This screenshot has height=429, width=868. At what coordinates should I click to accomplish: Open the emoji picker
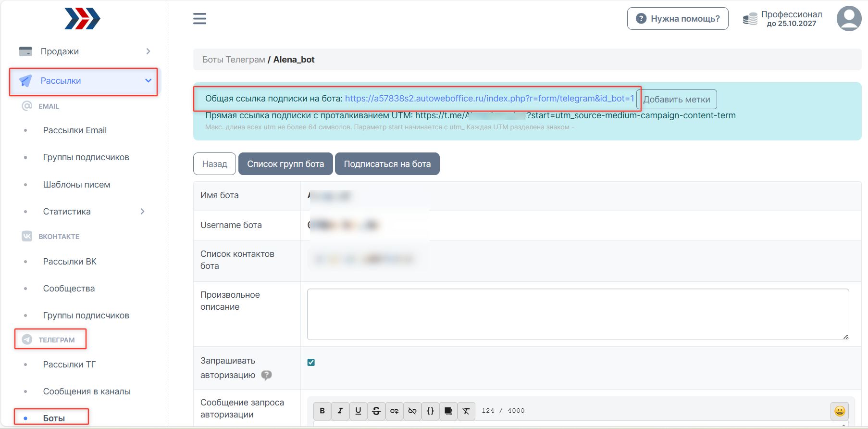[839, 411]
